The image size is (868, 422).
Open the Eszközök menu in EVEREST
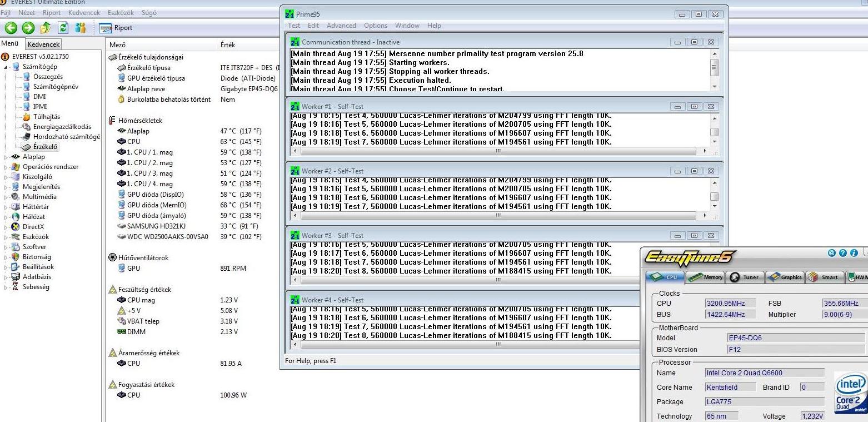pyautogui.click(x=121, y=13)
